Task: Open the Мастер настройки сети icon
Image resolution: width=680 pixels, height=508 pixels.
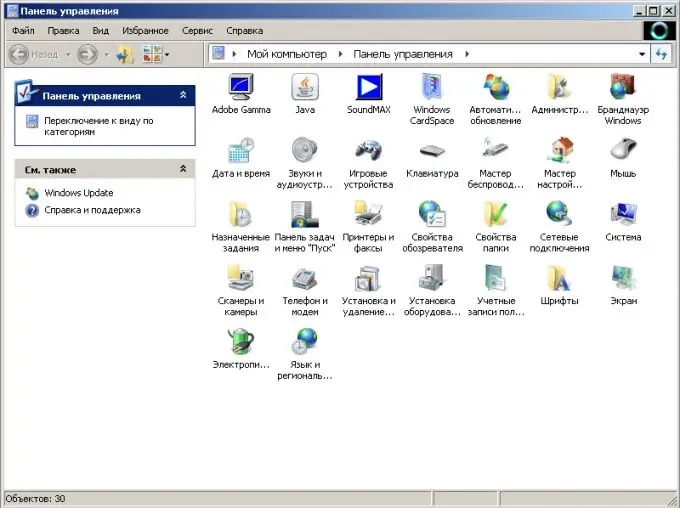Action: point(559,163)
